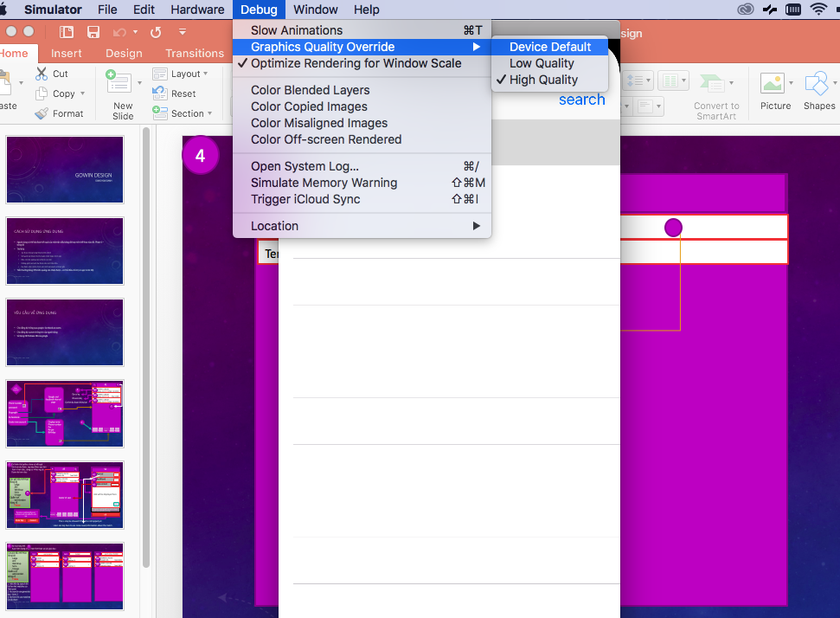Select the fourth flowchart slide thumbnail
Screen dimensions: 840x618
[x=65, y=414]
